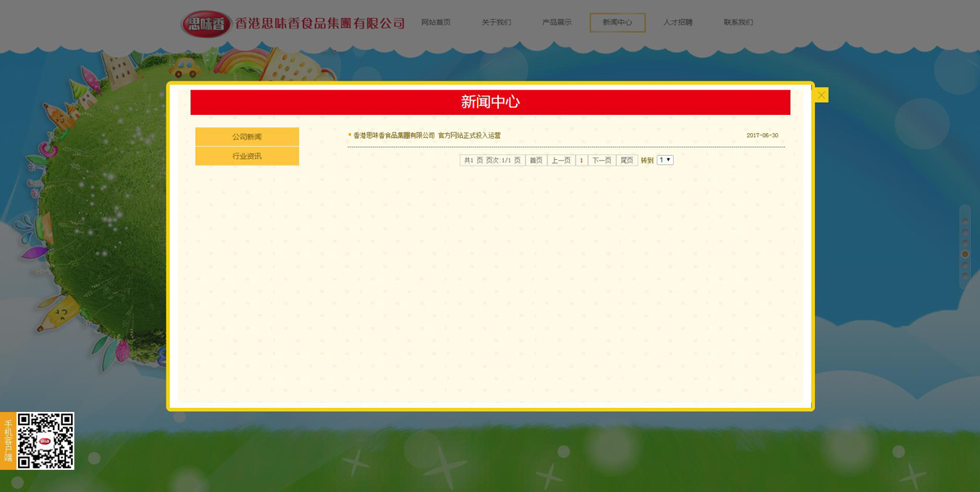The image size is (980, 492).
Task: Select the 公司新闻 sidebar category
Action: point(247,137)
